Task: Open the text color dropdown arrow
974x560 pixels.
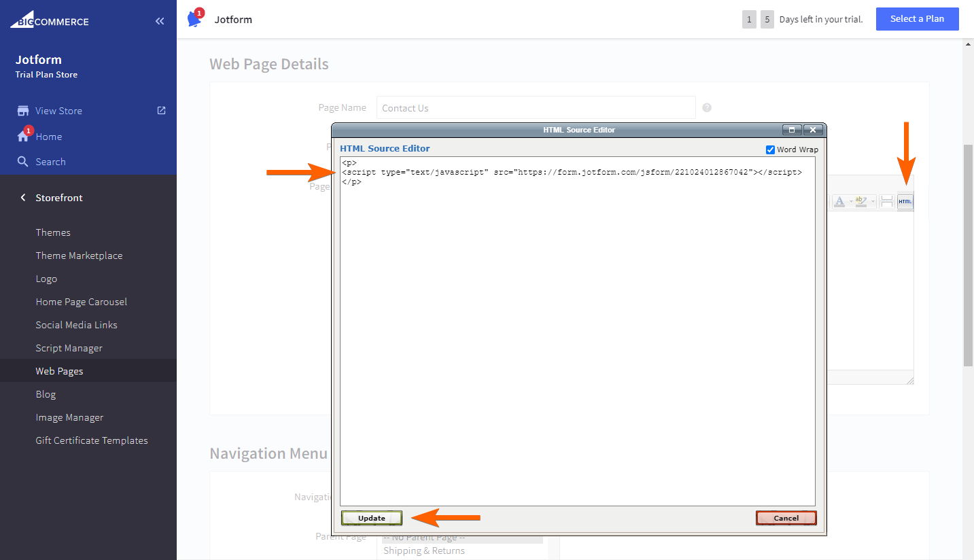Action: pos(850,201)
